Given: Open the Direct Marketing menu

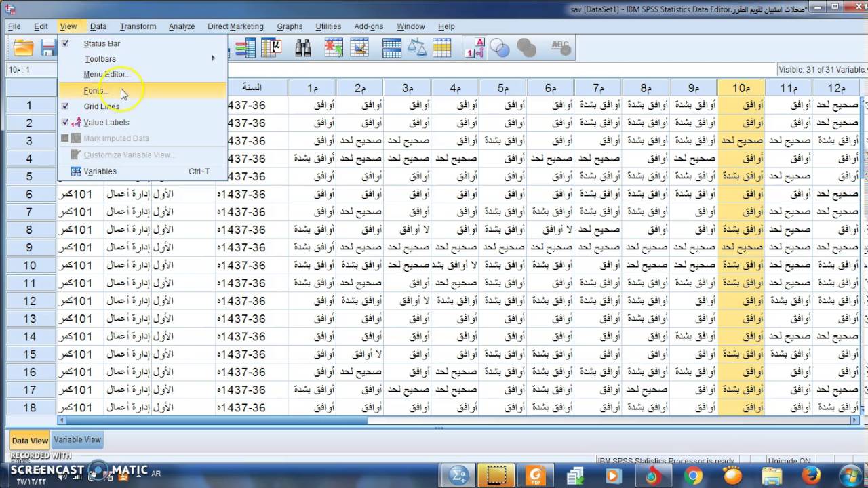Looking at the screenshot, I should (235, 26).
